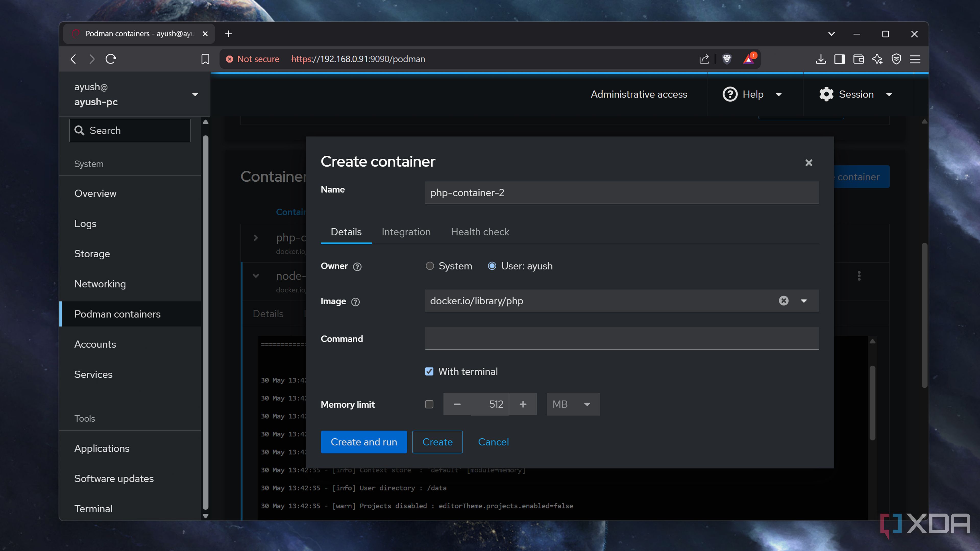The image size is (980, 551).
Task: Click the Session gear icon
Action: [826, 94]
